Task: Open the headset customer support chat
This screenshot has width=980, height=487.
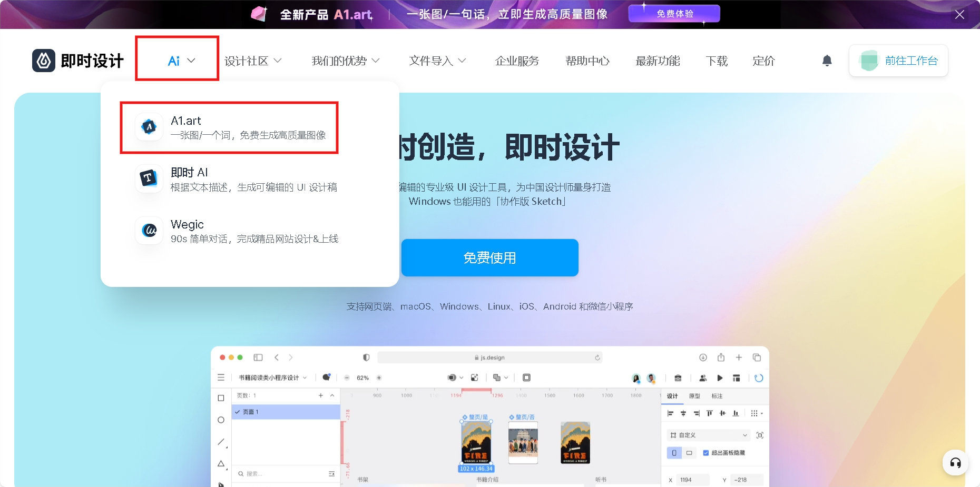Action: (x=955, y=463)
